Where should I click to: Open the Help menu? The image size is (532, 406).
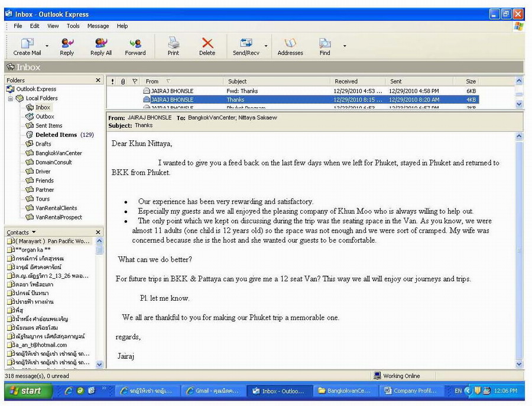point(122,26)
